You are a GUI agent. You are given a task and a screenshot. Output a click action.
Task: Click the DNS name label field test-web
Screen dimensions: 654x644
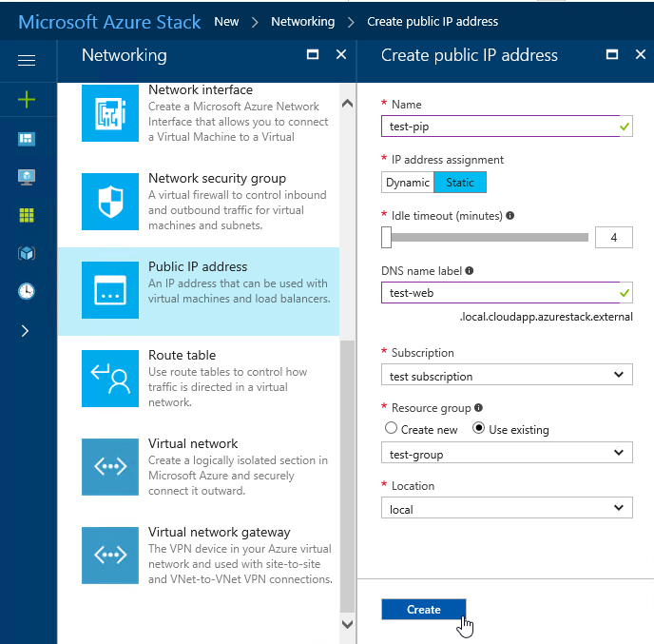[507, 293]
